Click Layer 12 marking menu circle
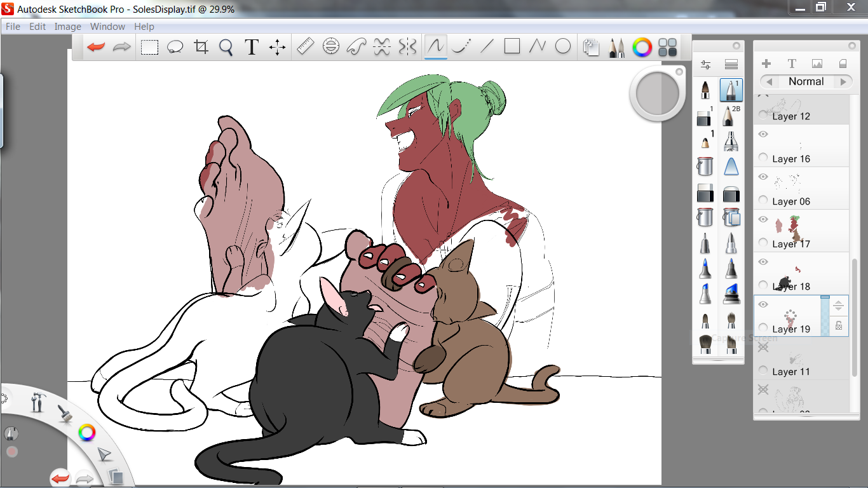Viewport: 868px width, 488px height. click(763, 115)
